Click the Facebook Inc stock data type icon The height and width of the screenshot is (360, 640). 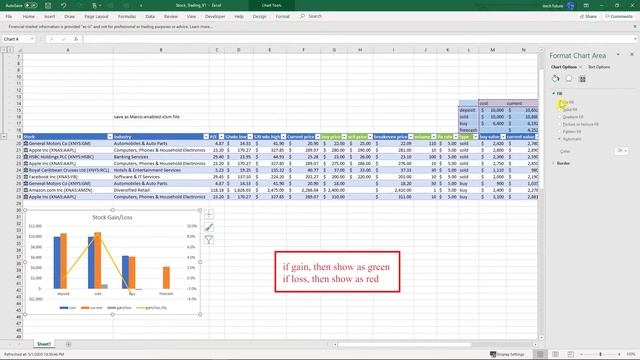pos(26,177)
